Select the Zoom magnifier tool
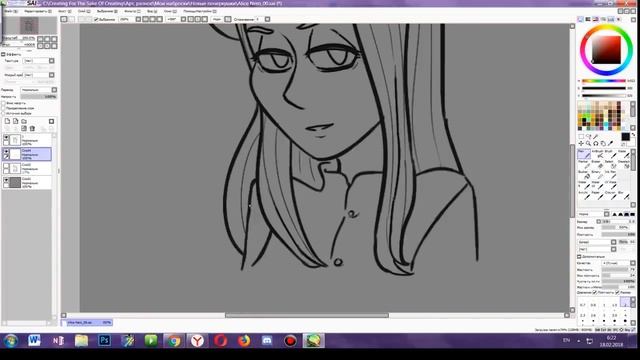 click(588, 144)
